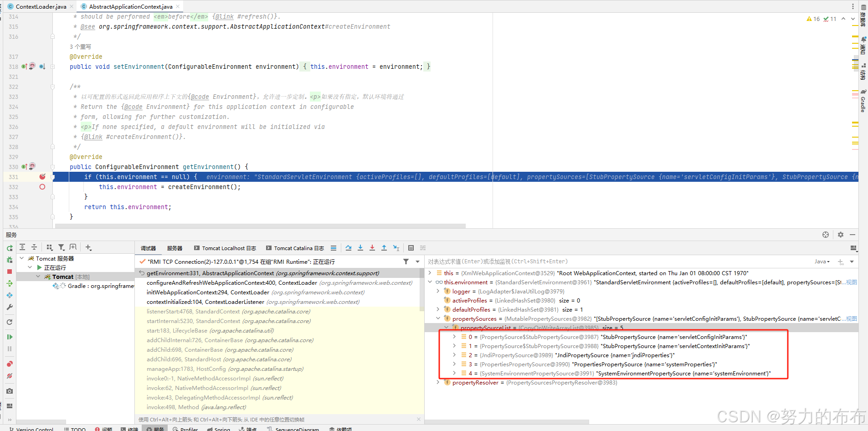868x431 pixels.
Task: Open the services panel gear settings
Action: [841, 235]
